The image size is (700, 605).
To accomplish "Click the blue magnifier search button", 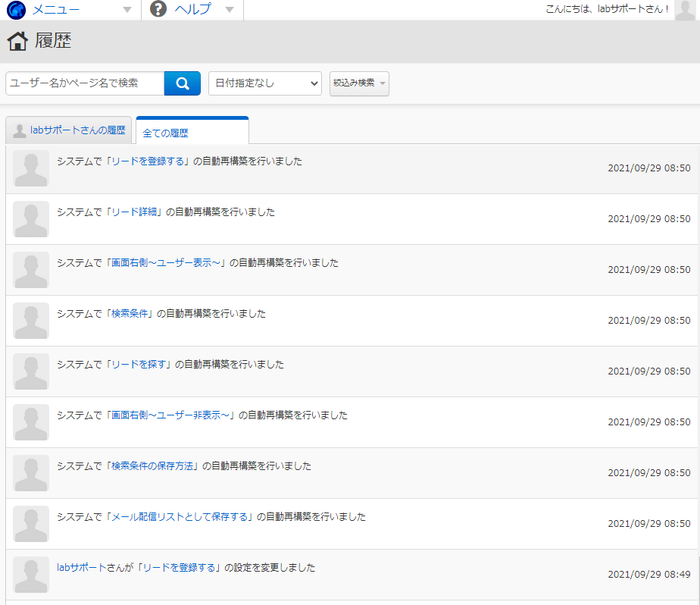I will coord(182,83).
